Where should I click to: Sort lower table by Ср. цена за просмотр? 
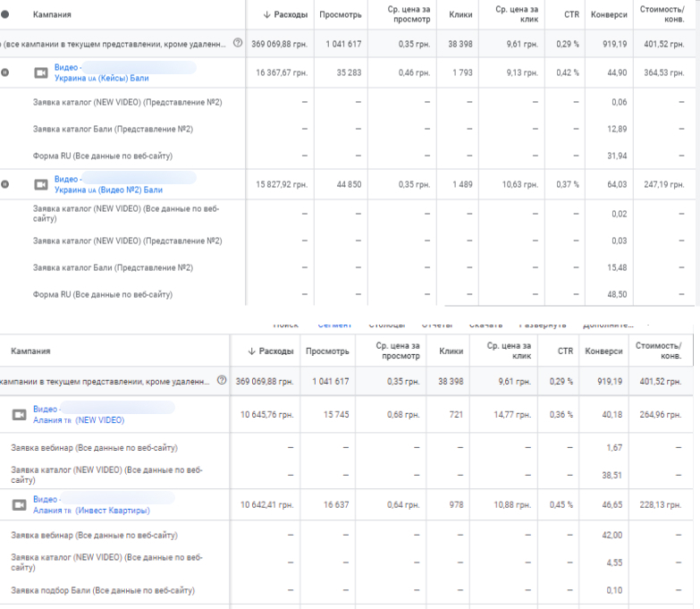[x=398, y=351]
